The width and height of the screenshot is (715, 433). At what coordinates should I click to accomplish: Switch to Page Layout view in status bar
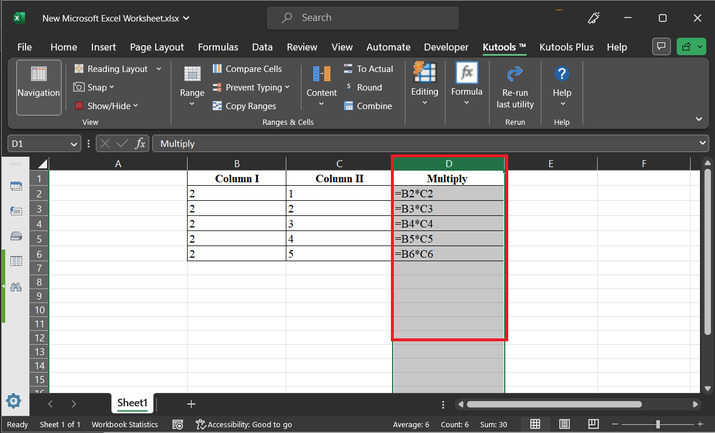coord(564,424)
